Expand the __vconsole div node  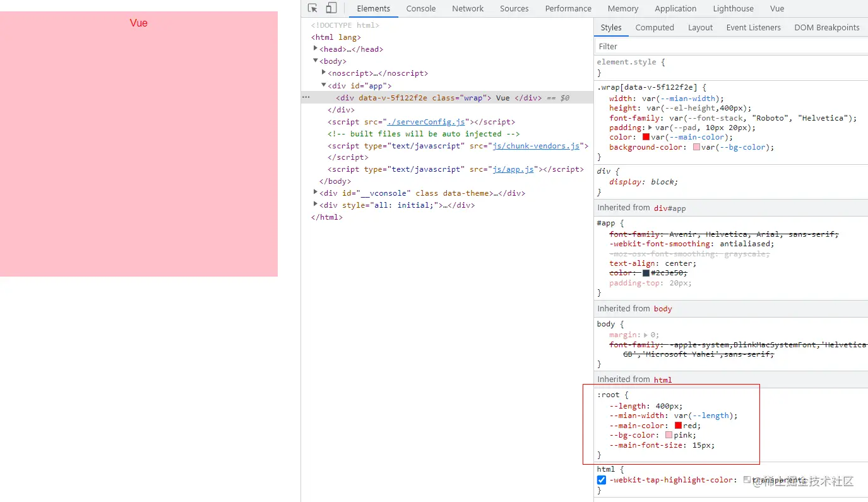[316, 193]
